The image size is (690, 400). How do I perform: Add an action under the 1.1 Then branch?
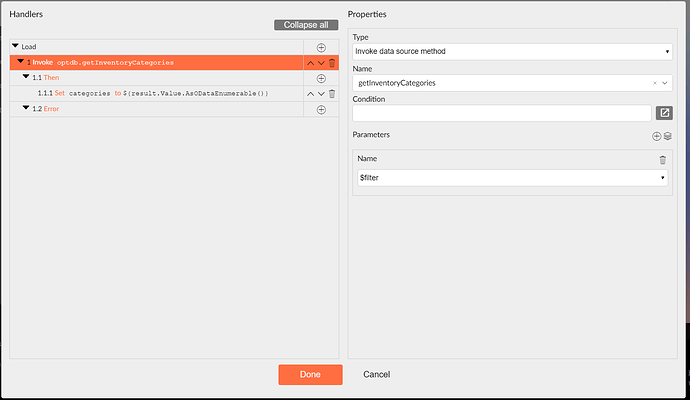pyautogui.click(x=321, y=78)
